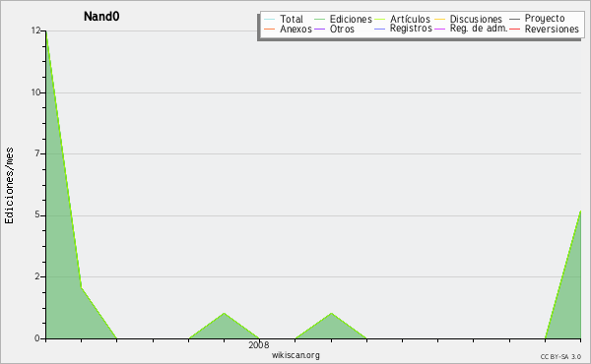Select the Discusiones legend entry

tap(468, 19)
